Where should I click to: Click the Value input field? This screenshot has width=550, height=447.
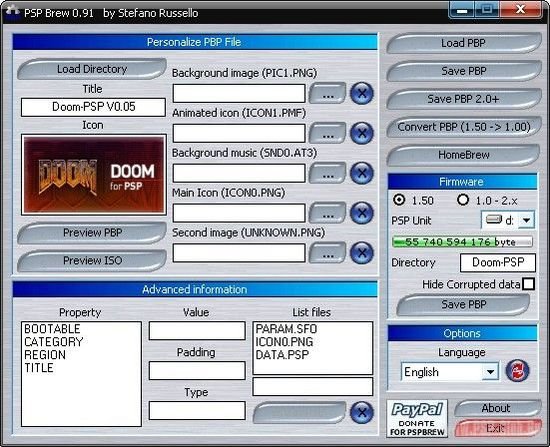(x=197, y=331)
